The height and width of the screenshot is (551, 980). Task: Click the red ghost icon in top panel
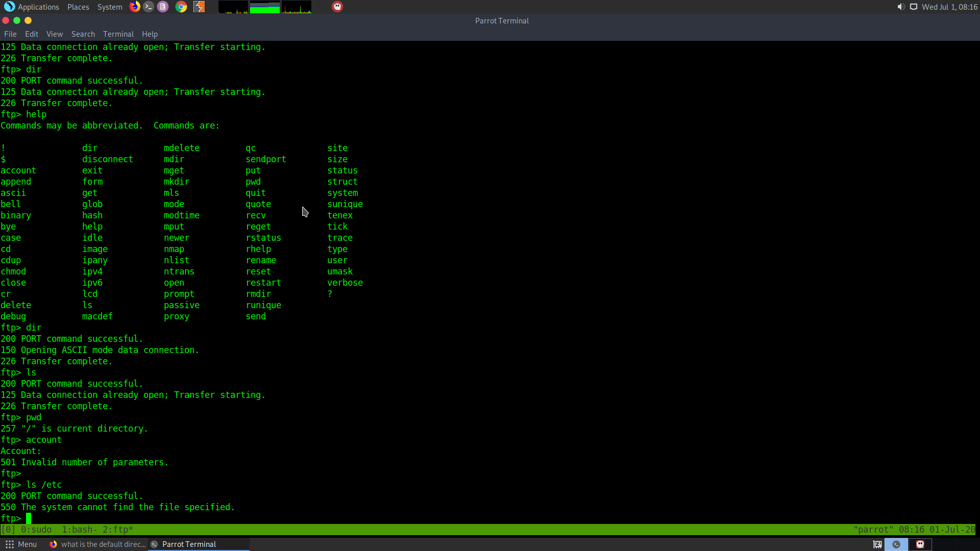(x=337, y=7)
